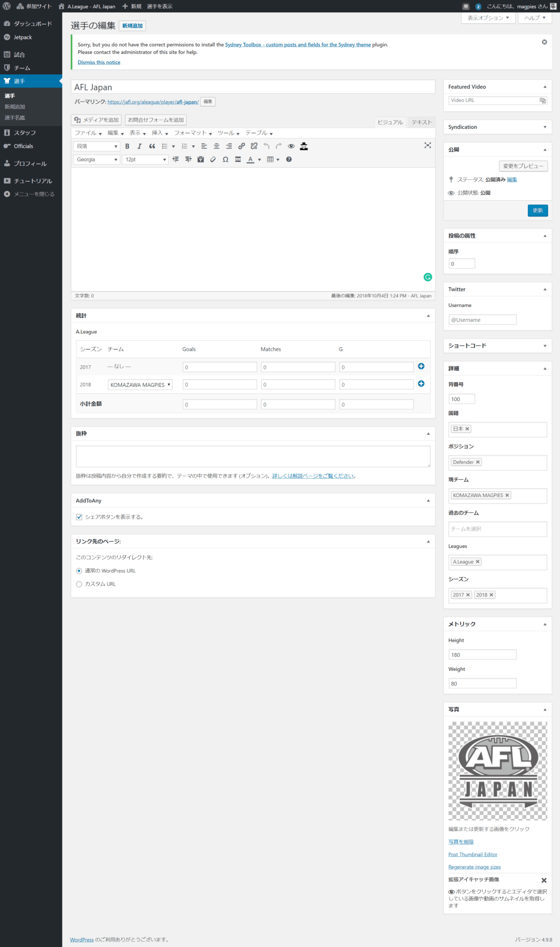Viewport: 560px width, 947px height.
Task: Collapse the 統計 statistics panel
Action: pyautogui.click(x=428, y=316)
